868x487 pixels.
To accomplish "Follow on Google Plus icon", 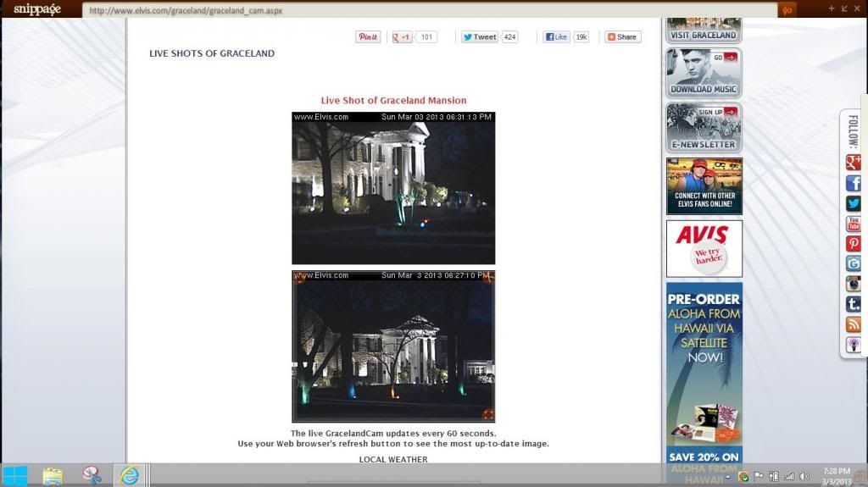I will (853, 162).
